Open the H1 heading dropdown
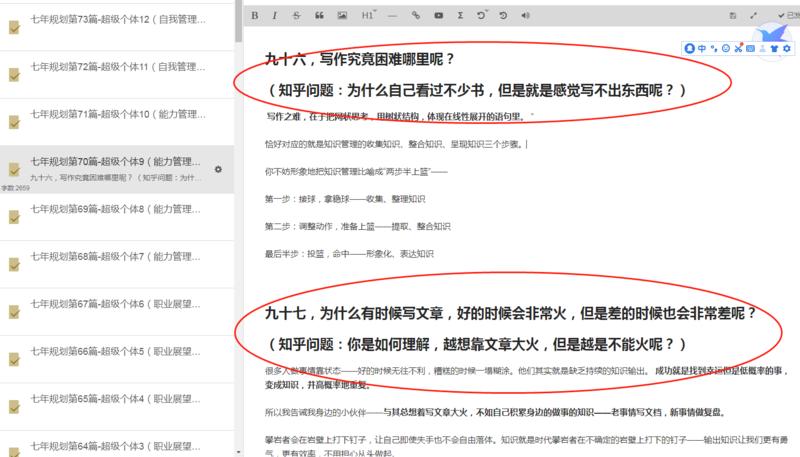Screen dimensions: 800x457 coord(368,15)
